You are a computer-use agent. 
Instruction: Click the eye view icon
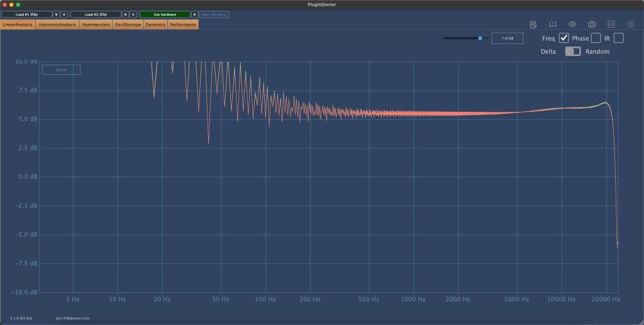tap(572, 25)
